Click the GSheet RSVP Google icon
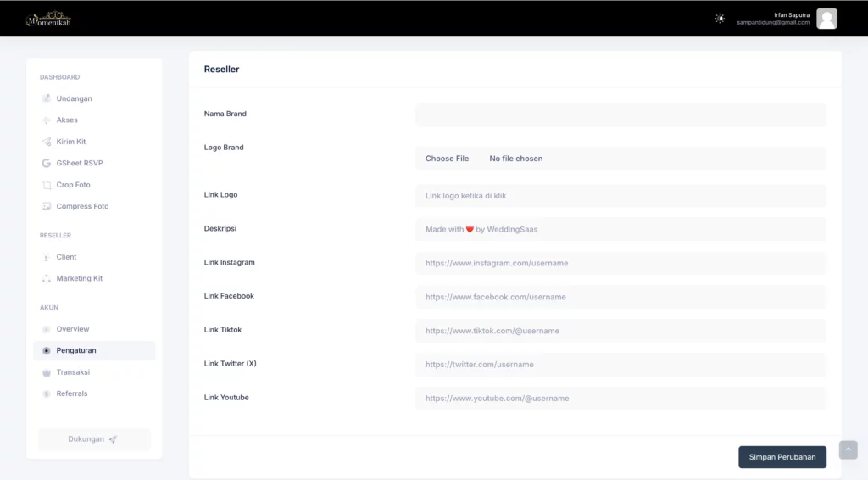Image resolution: width=868 pixels, height=480 pixels. (x=47, y=164)
